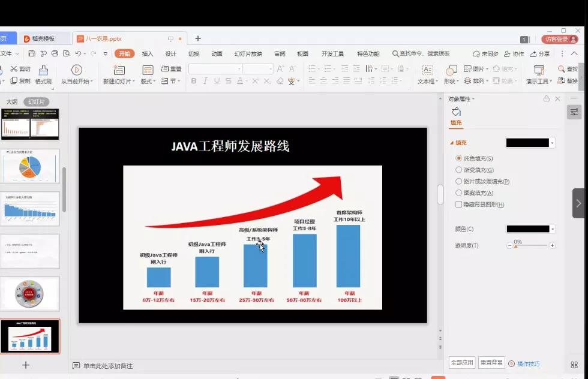Start slideshow from current slide icon
This screenshot has width=588, height=379.
coord(77,70)
